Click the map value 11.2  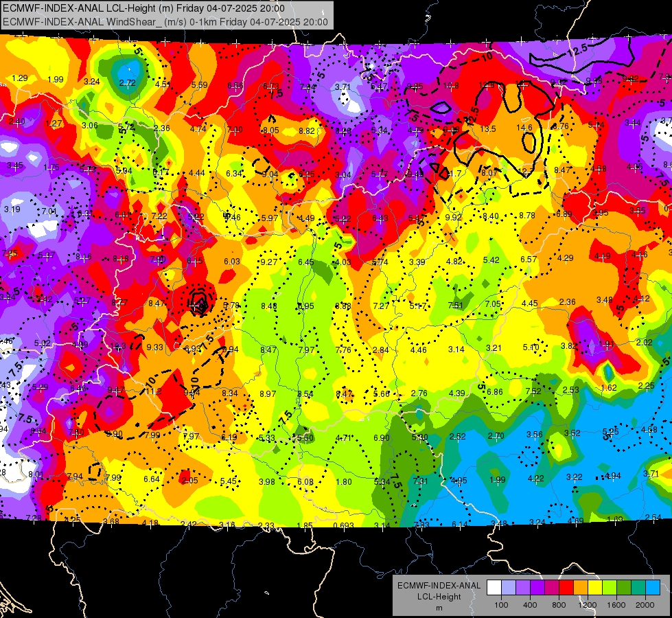coord(154,391)
